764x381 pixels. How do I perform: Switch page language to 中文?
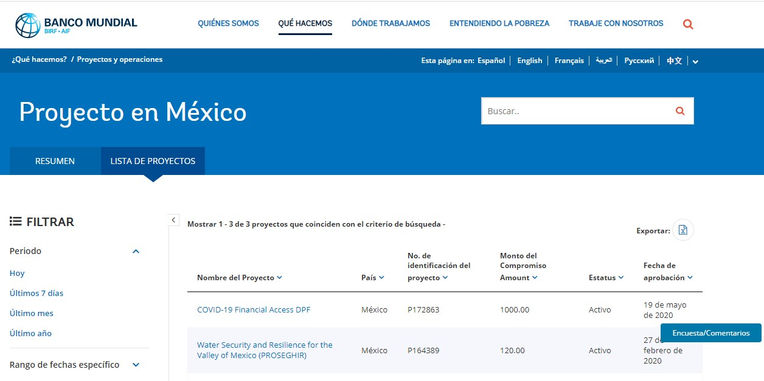[674, 61]
